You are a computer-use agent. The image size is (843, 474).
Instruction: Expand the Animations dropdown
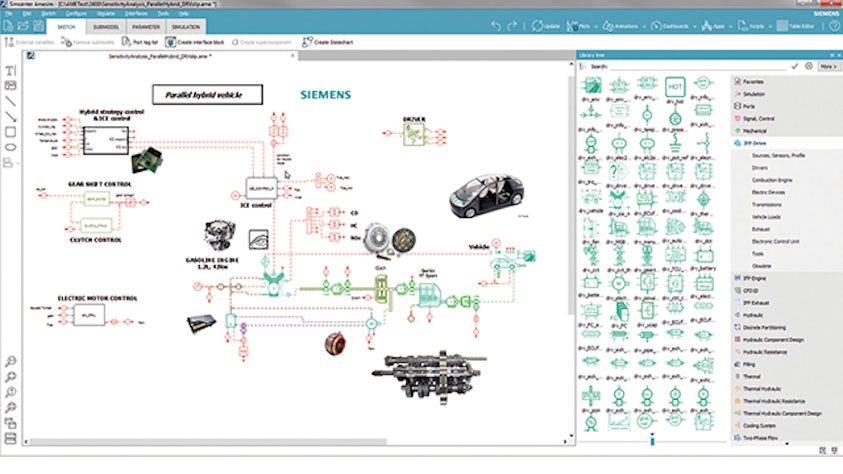[x=644, y=26]
